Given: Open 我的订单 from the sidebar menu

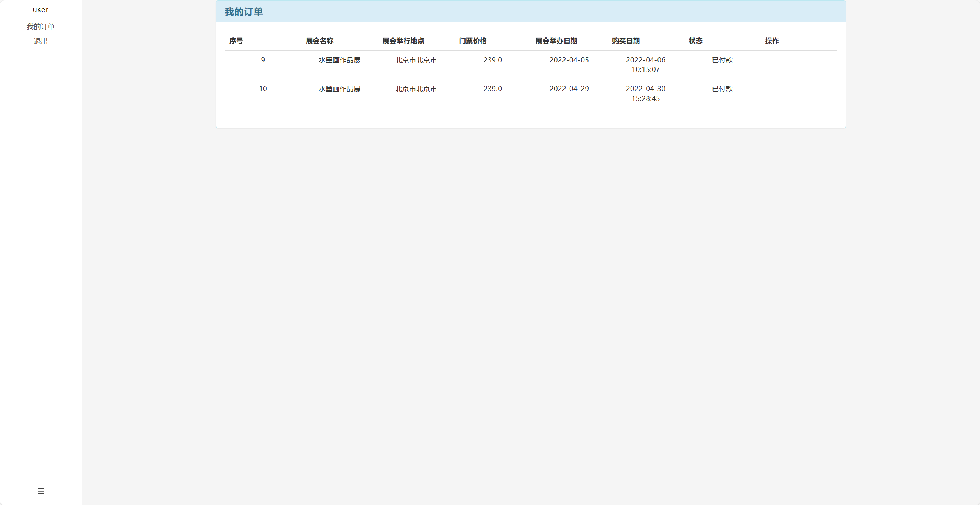Looking at the screenshot, I should 41,26.
